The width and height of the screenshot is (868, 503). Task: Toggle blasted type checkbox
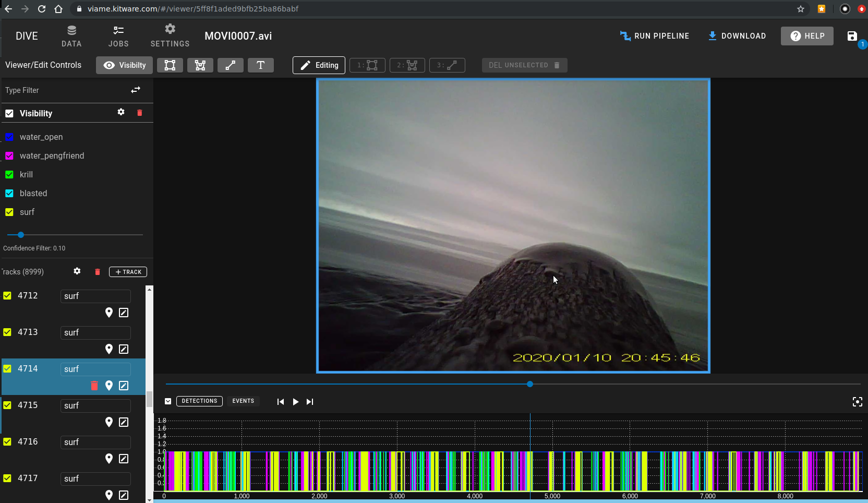click(x=9, y=194)
